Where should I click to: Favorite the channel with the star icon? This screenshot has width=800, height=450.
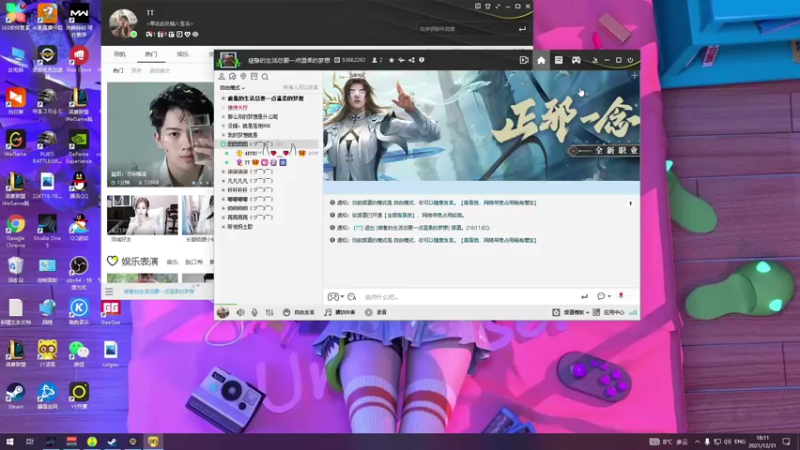pyautogui.click(x=391, y=60)
